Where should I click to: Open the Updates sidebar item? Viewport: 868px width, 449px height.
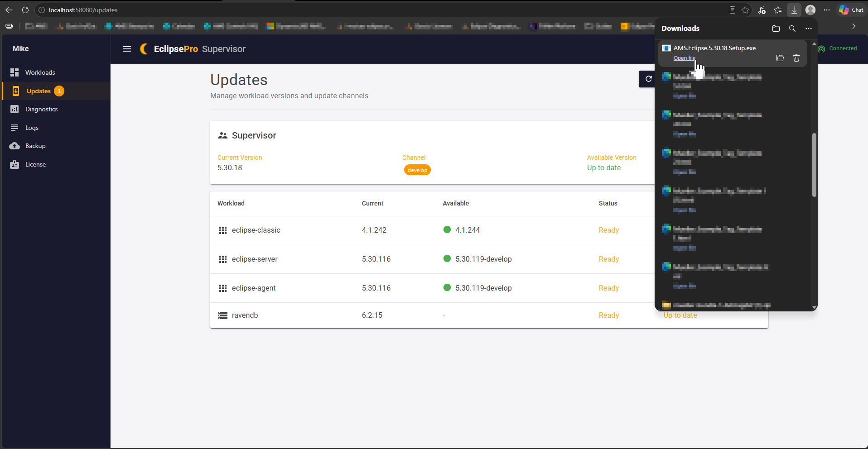click(56, 91)
